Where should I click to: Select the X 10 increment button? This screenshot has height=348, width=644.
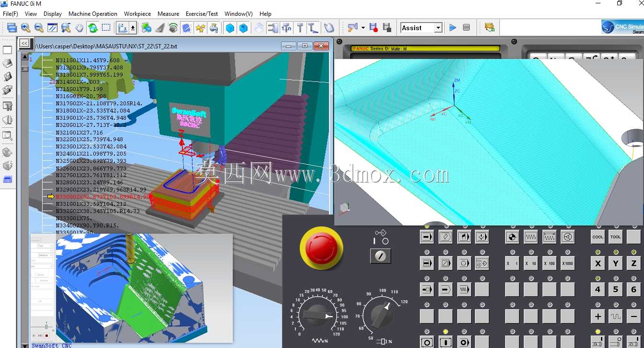[531, 263]
